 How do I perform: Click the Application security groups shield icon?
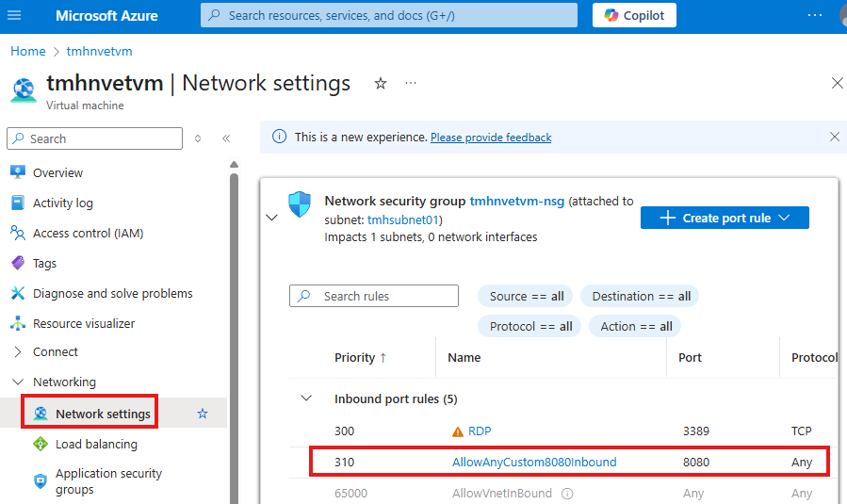coord(41,481)
